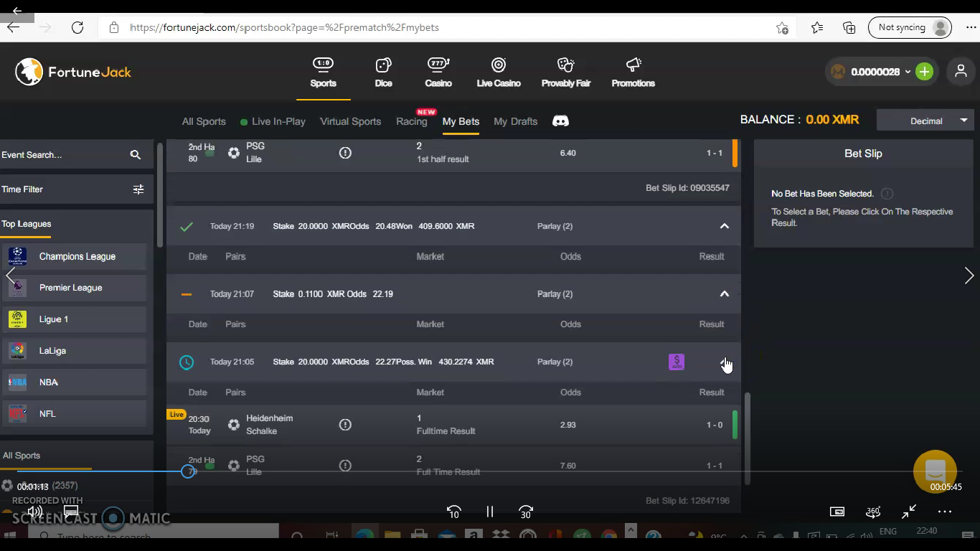Open the user account profile icon
980x551 pixels.
coord(961,72)
